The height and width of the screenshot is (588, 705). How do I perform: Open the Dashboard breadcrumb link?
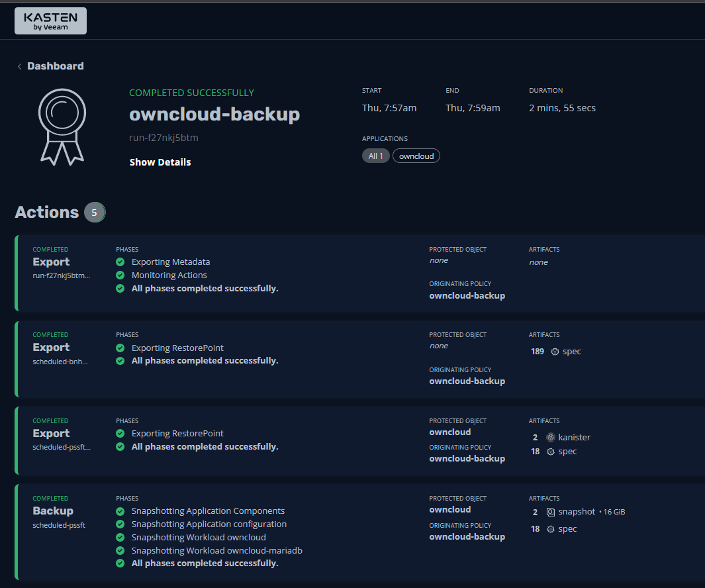coord(56,66)
